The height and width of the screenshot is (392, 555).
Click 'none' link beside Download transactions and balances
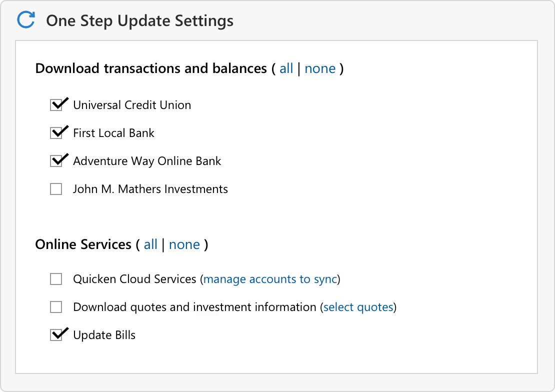pyautogui.click(x=320, y=68)
